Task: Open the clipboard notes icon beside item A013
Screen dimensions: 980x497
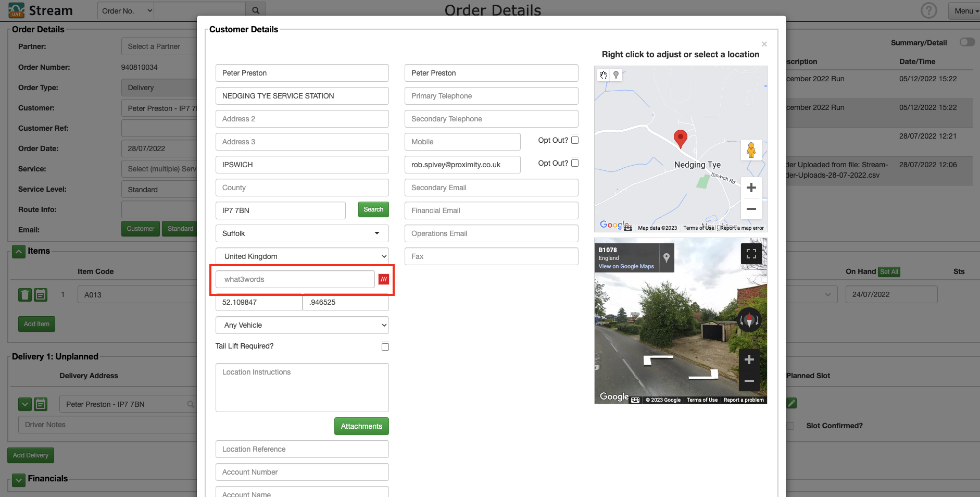Action: tap(41, 294)
